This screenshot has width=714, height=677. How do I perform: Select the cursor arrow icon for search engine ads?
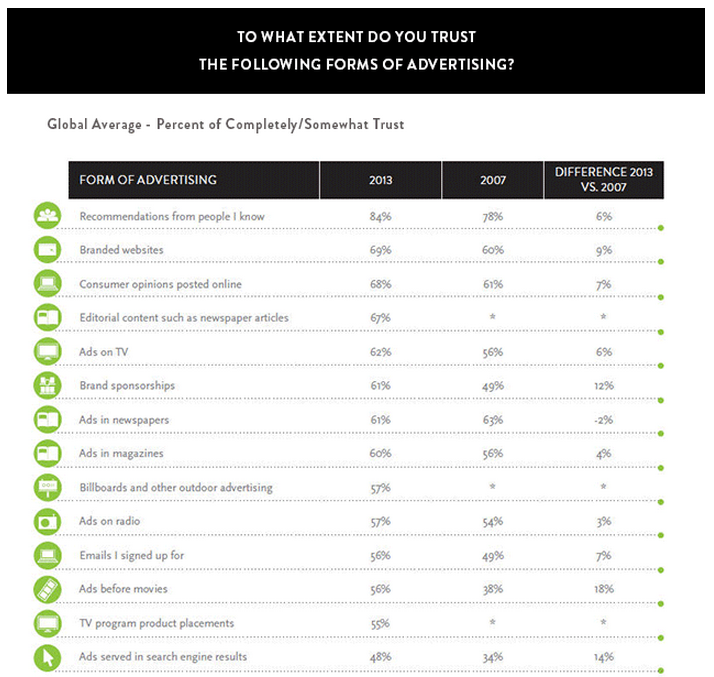point(48,657)
